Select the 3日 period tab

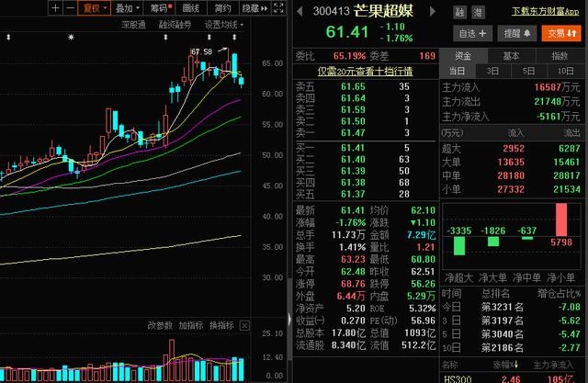point(492,71)
